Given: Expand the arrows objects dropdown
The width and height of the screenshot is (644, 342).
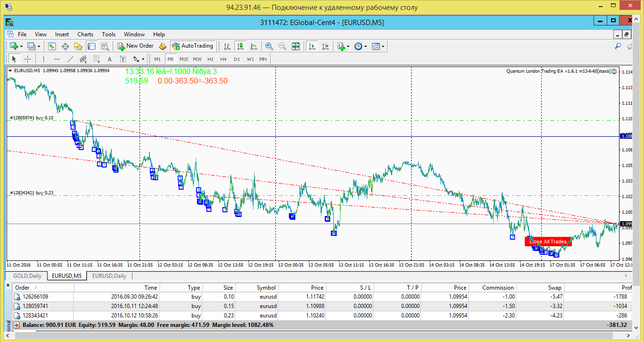Looking at the screenshot, I should [x=143, y=59].
